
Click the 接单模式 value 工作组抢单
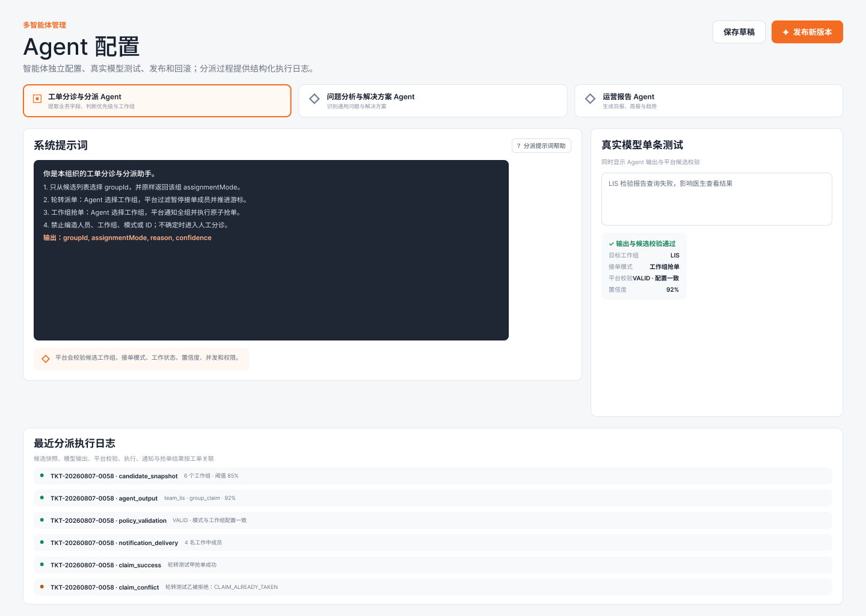coord(665,266)
